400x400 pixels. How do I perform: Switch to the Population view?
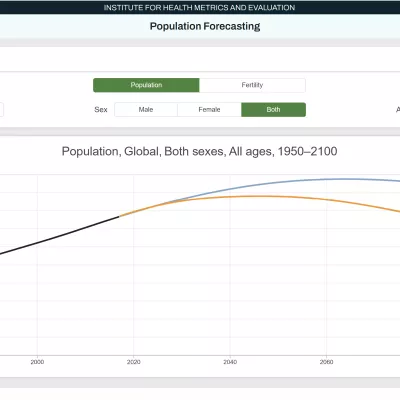[x=146, y=85]
